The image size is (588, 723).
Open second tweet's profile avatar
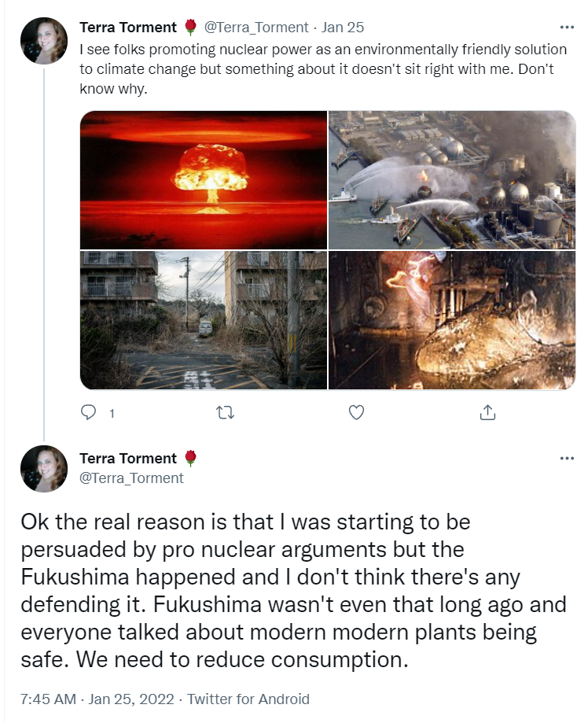tap(44, 468)
